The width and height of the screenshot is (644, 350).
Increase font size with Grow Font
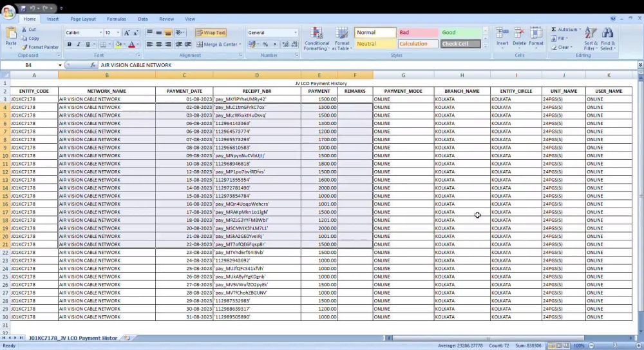click(x=126, y=32)
